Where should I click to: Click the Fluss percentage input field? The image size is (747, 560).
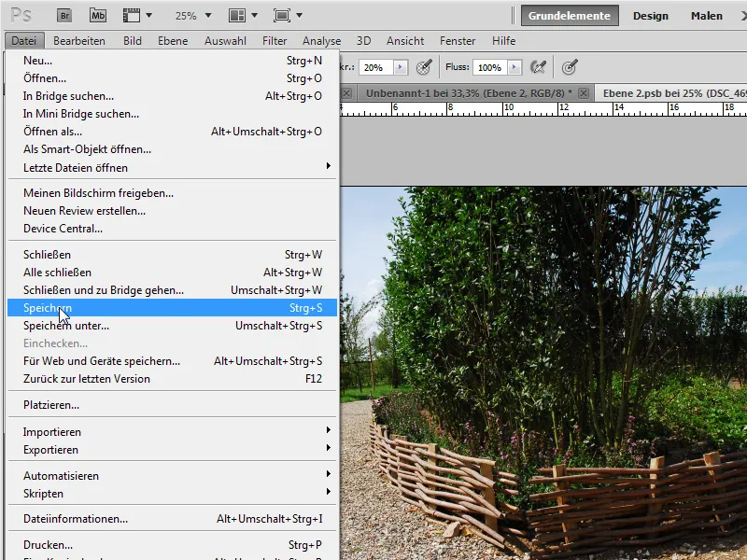[490, 67]
